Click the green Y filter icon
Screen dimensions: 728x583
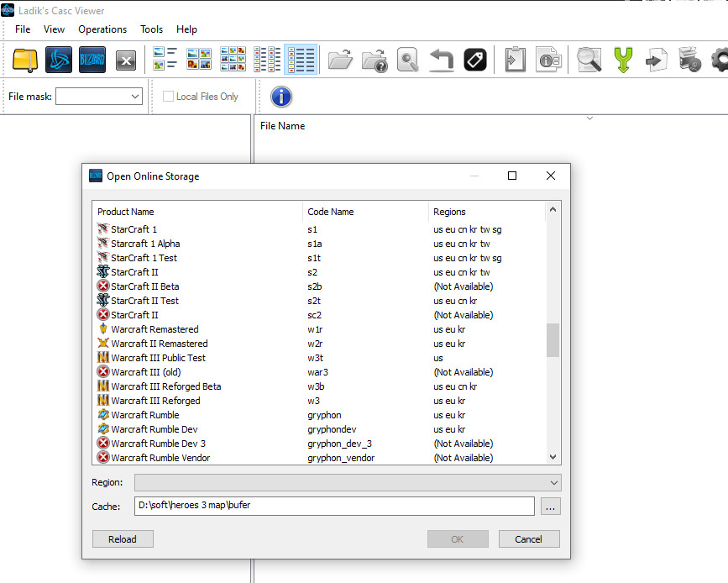tap(623, 60)
